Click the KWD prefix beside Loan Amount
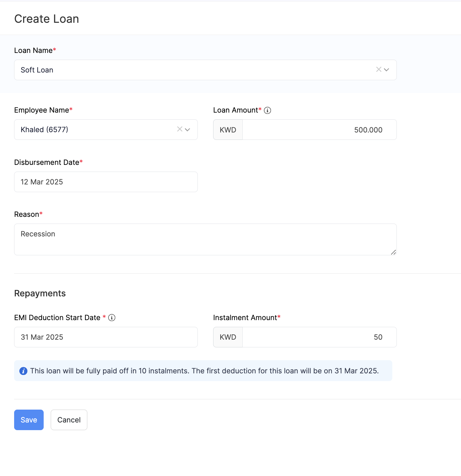The image size is (461, 476). [x=228, y=130]
